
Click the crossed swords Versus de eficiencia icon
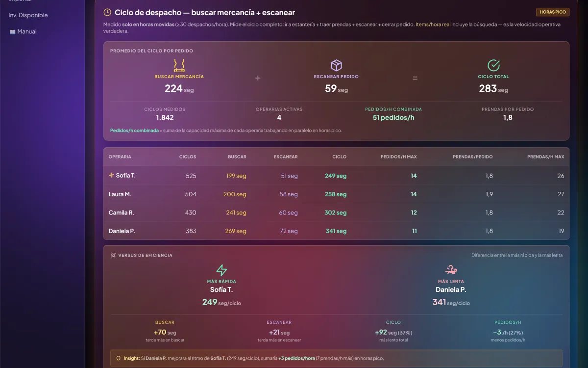click(113, 255)
